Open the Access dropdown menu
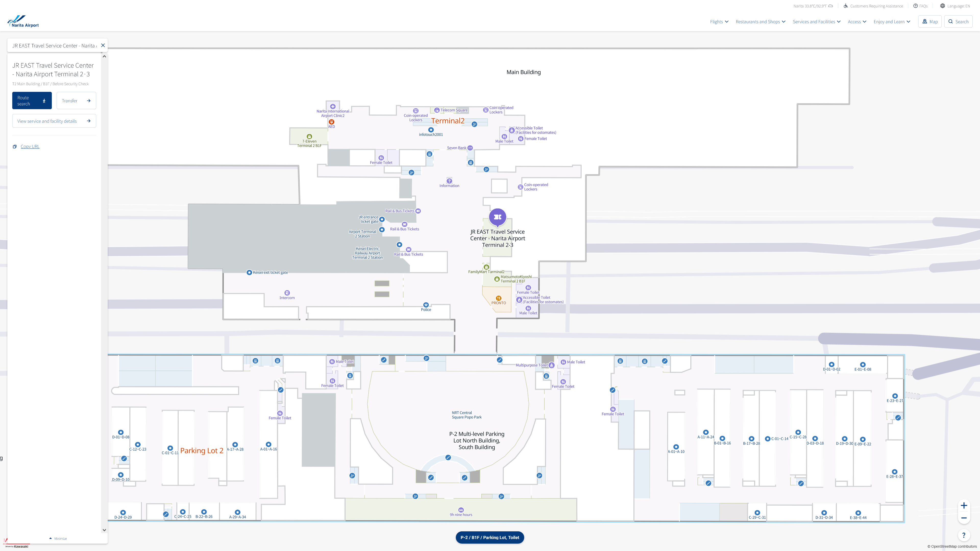This screenshot has height=551, width=980. [x=857, y=22]
